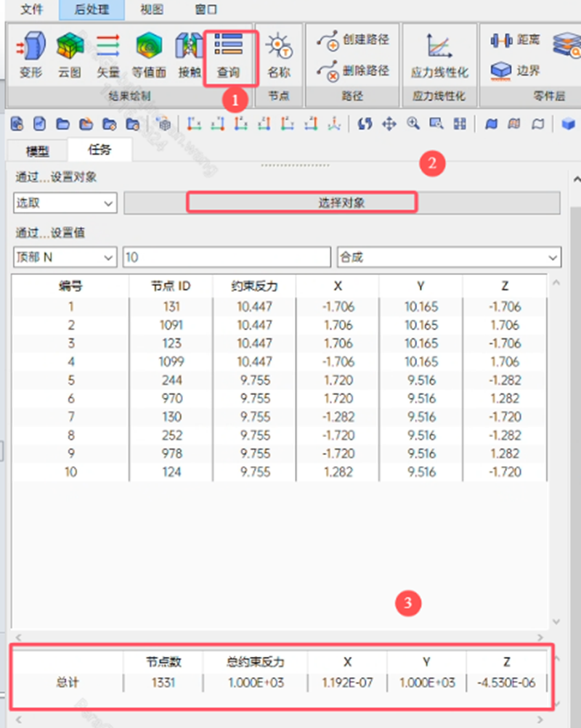Expand the 选取 object selection dropdown
This screenshot has height=728, width=581.
click(65, 203)
